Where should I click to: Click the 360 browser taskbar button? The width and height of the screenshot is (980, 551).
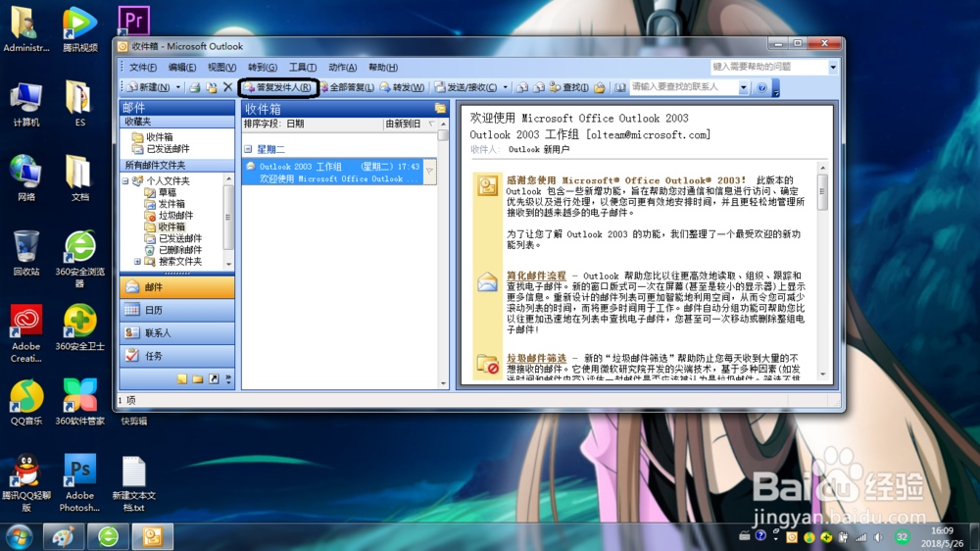point(108,536)
